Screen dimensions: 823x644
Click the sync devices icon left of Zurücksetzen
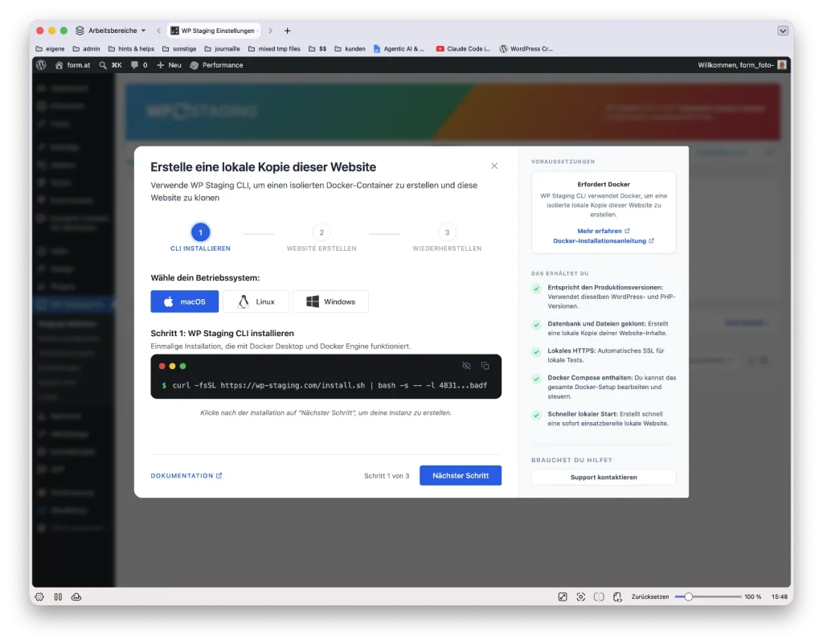pos(617,597)
